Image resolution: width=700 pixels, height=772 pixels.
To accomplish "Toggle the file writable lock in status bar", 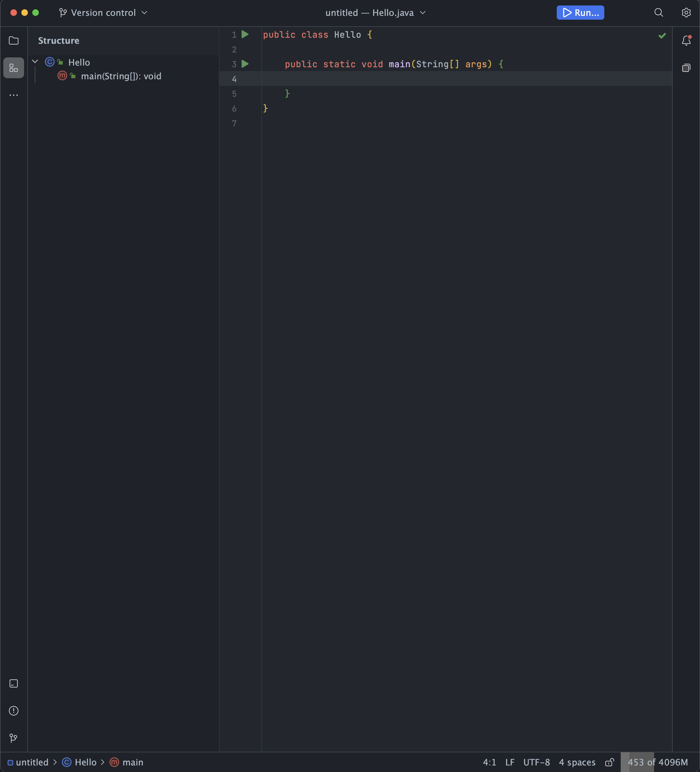I will pyautogui.click(x=609, y=762).
